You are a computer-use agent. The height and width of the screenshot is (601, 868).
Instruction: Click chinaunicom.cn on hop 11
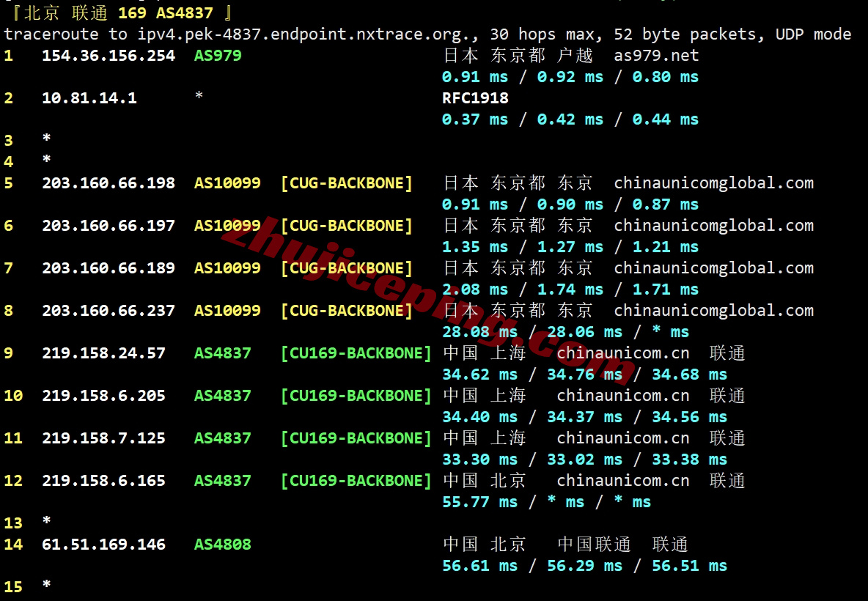[623, 438]
